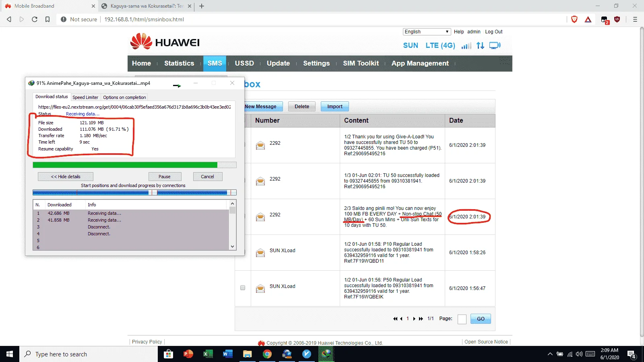Image resolution: width=644 pixels, height=362 pixels.
Task: Go to previous inbox page arrow
Action: pyautogui.click(x=401, y=319)
